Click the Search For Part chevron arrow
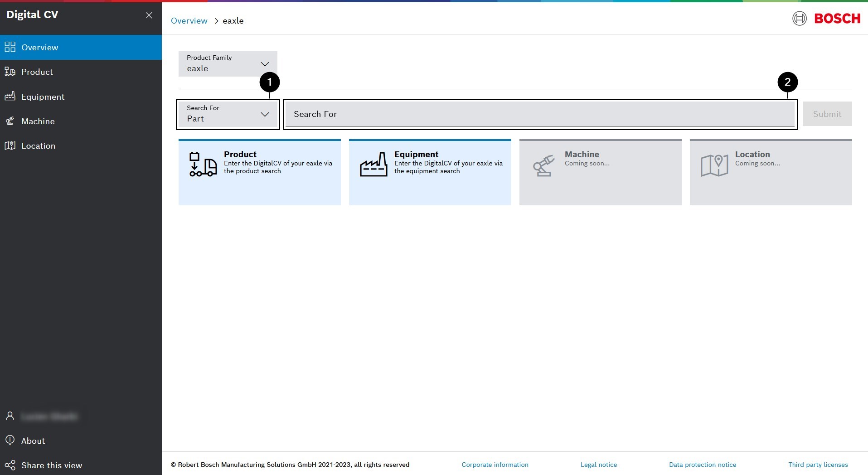 [x=265, y=114]
